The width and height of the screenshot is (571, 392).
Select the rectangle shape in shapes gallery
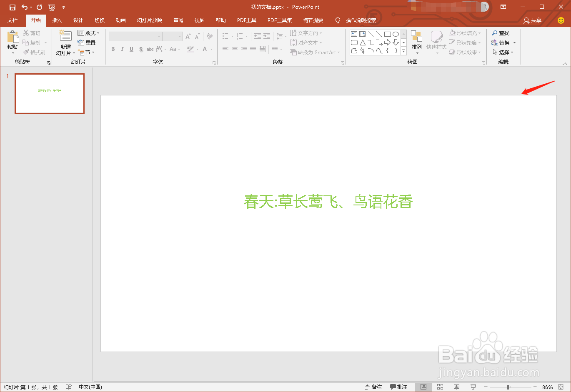click(x=387, y=34)
